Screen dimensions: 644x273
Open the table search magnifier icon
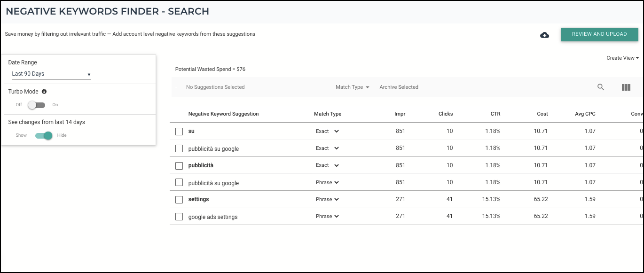[601, 87]
